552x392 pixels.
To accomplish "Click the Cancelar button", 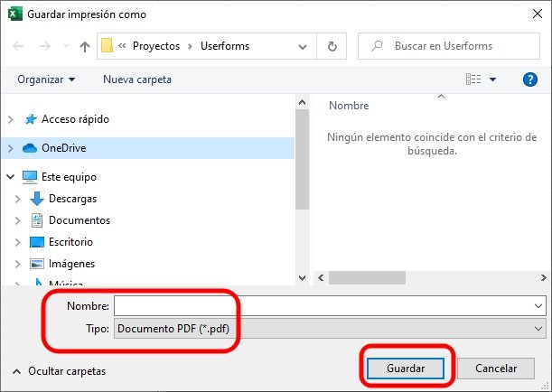I will point(496,369).
